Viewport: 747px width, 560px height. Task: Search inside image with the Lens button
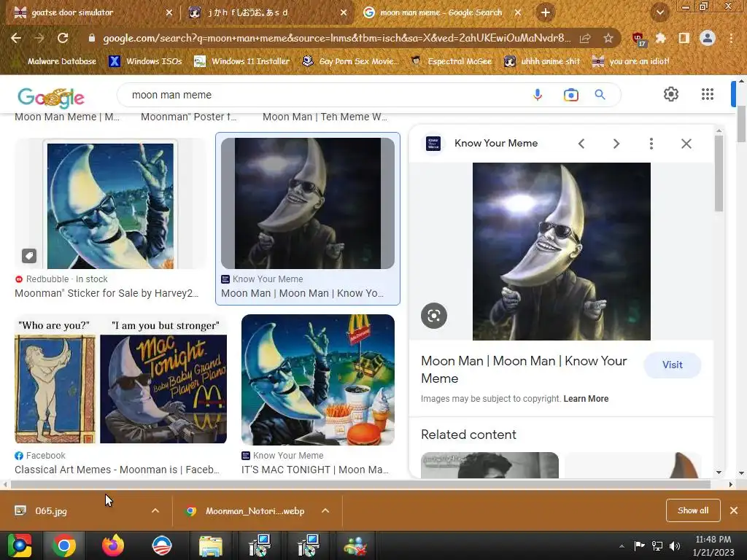(x=434, y=315)
